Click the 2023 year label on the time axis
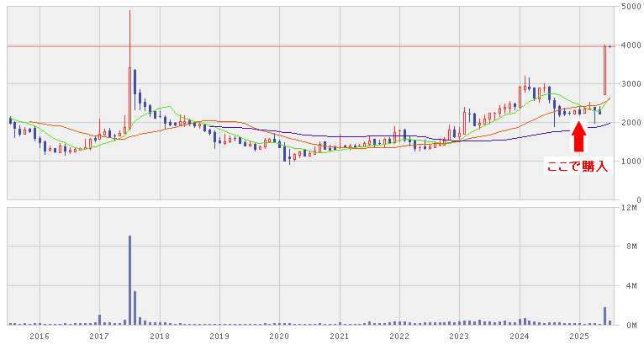The image size is (644, 345). coord(459,337)
